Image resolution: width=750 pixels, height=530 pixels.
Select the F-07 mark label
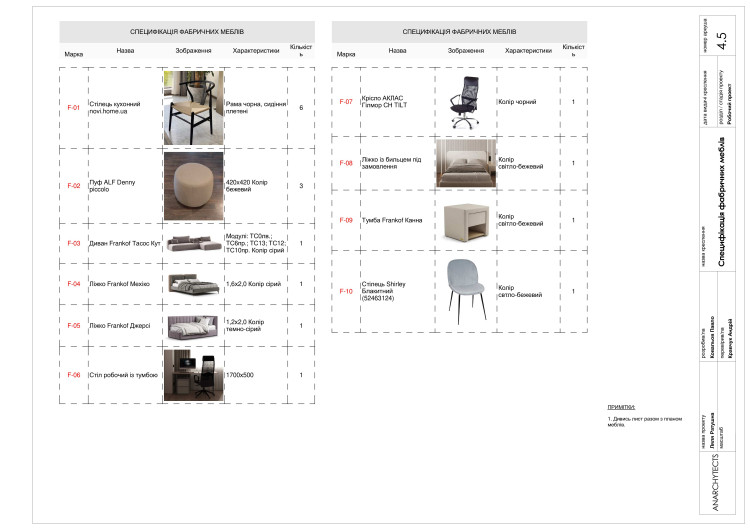coord(346,101)
